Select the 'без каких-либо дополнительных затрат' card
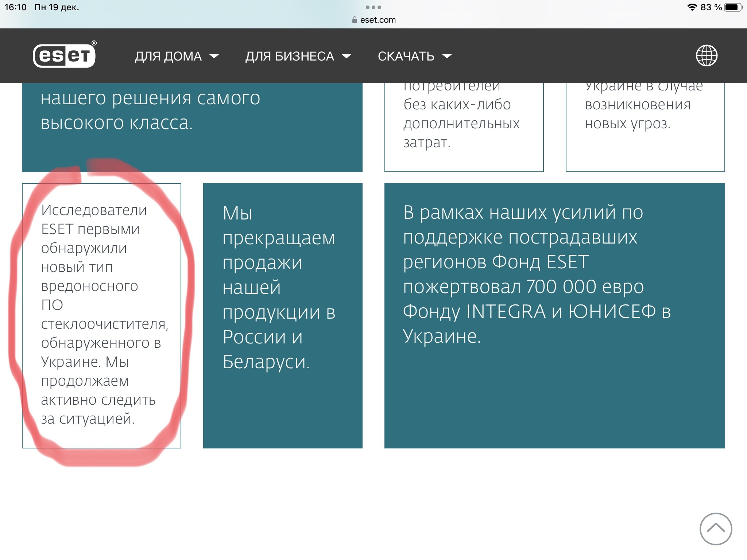This screenshot has height=560, width=747. pos(464,127)
